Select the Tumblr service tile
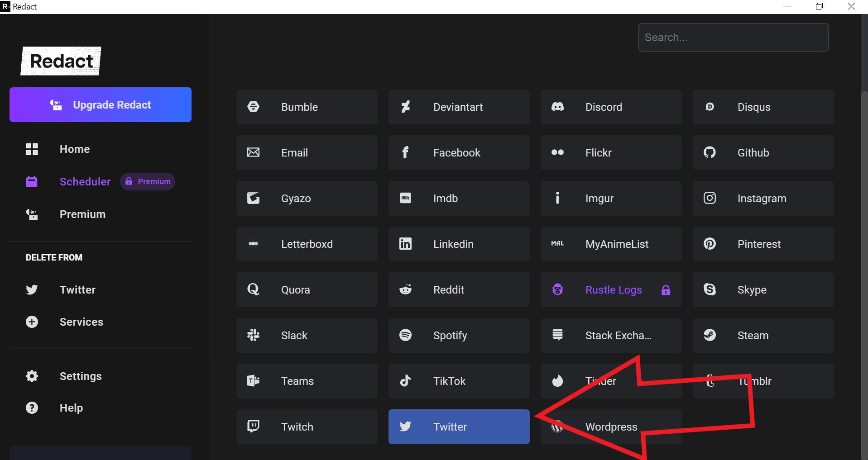Image resolution: width=868 pixels, height=460 pixels. [763, 381]
